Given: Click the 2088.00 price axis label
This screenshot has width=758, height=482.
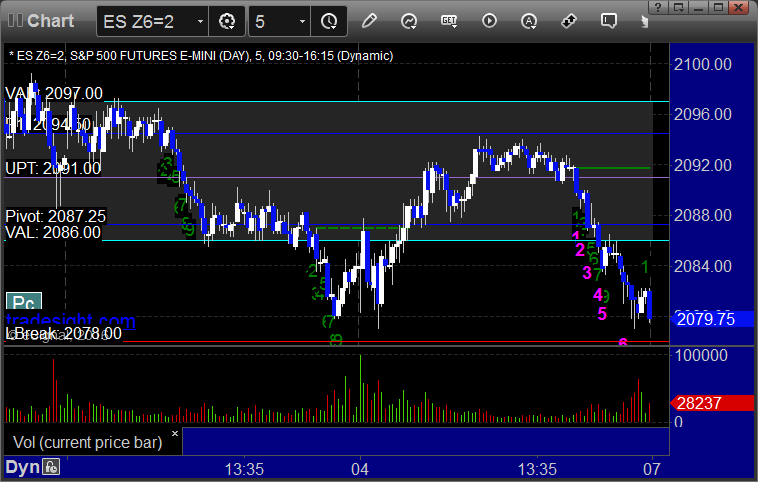Looking at the screenshot, I should 703,215.
